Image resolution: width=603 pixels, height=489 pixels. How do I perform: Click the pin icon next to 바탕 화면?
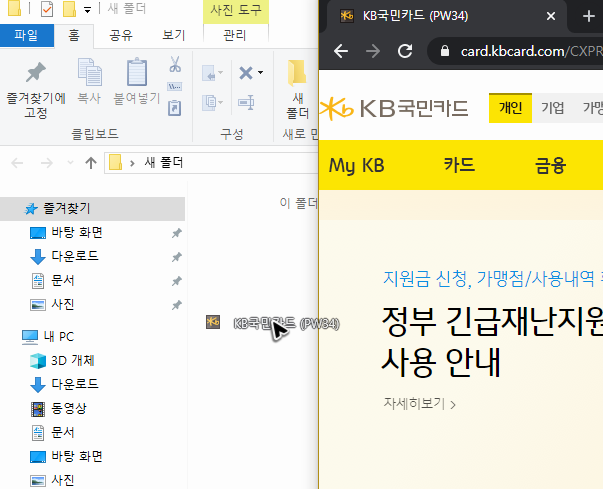click(x=177, y=233)
